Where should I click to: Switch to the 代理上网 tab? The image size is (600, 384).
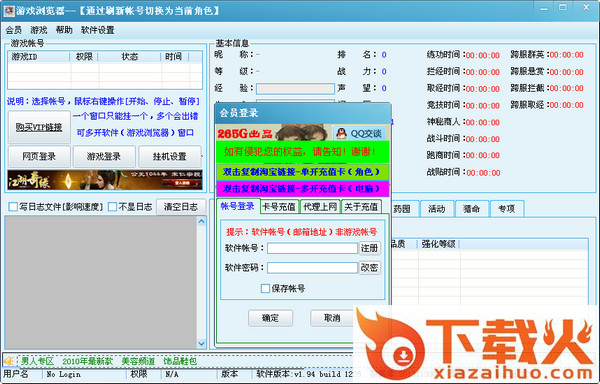(x=320, y=207)
